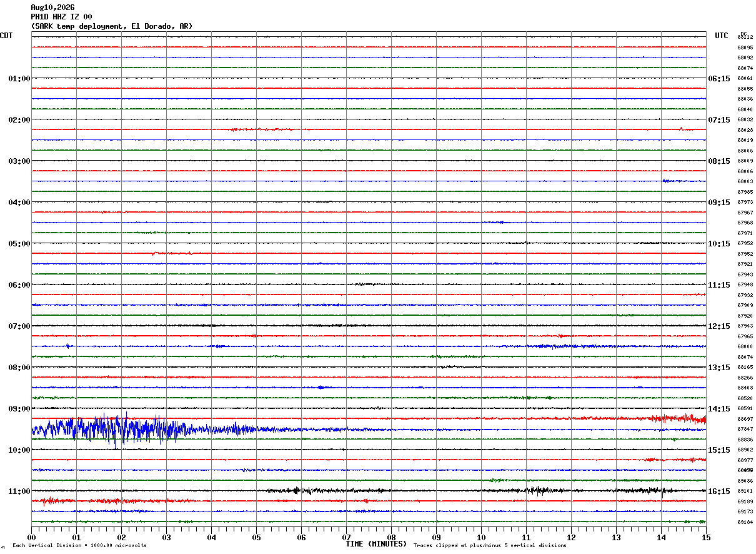This screenshot has height=554, width=756.
Task: Click the 11:00 CDT time label
Action: pyautogui.click(x=19, y=491)
